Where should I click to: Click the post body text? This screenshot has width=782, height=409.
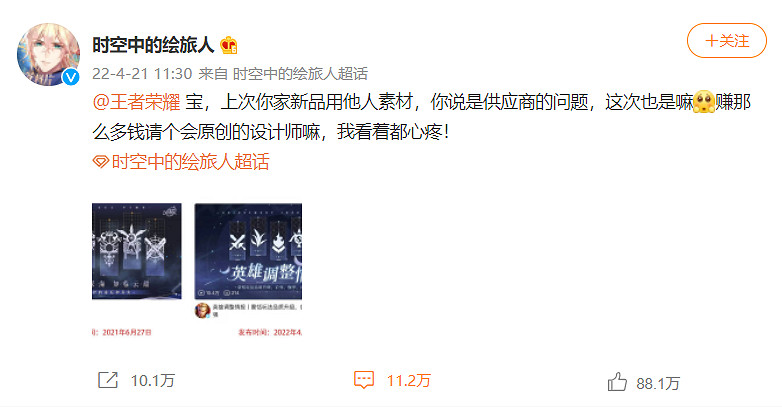tap(421, 117)
